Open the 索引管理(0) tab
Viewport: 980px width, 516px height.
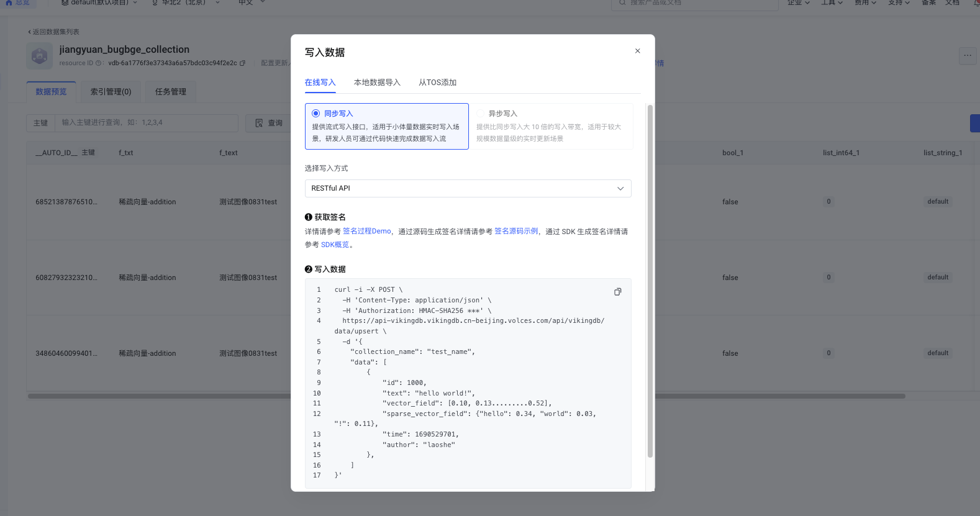click(111, 92)
